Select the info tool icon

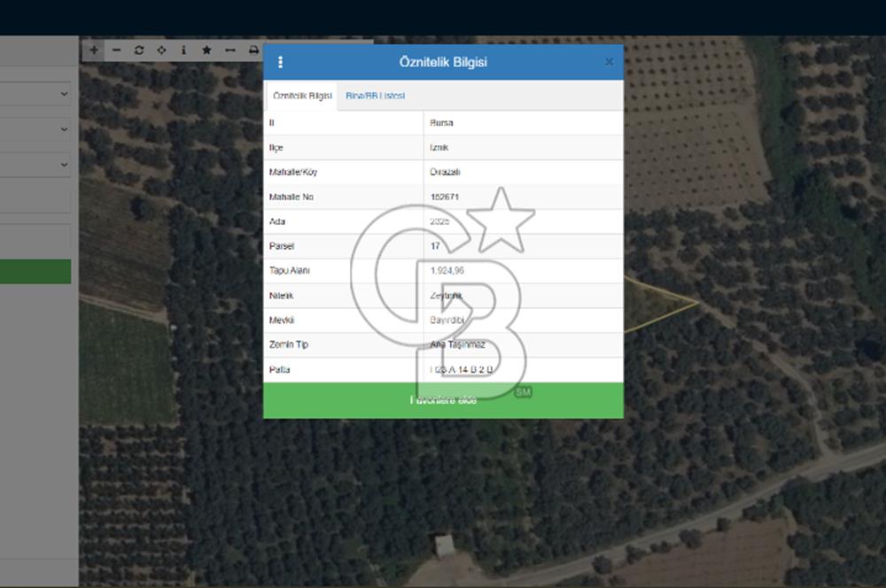(183, 50)
